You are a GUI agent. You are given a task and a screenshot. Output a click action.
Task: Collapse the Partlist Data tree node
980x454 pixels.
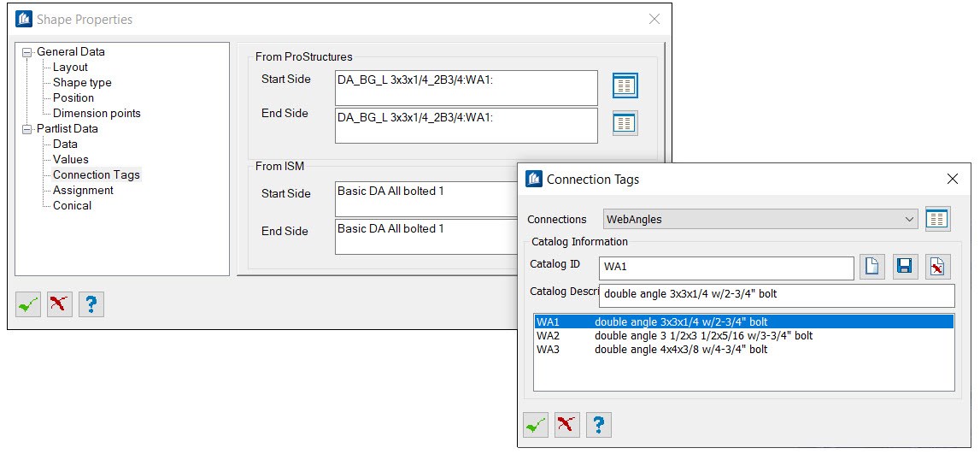click(26, 129)
